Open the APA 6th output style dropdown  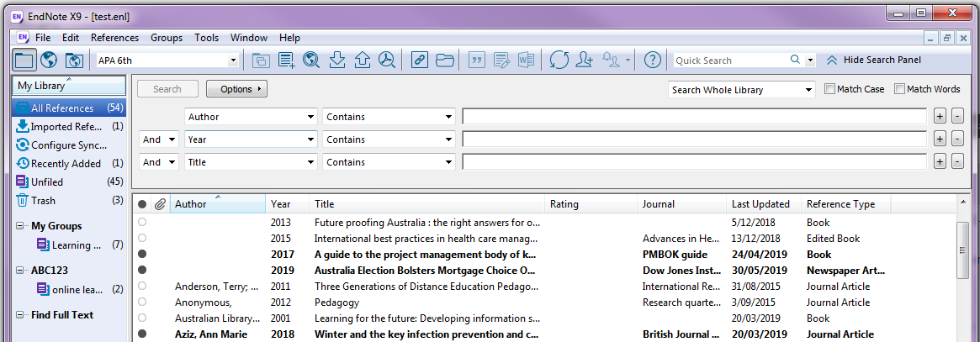point(233,61)
